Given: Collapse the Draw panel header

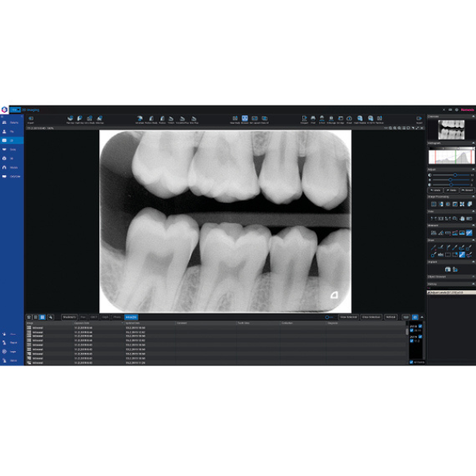Looking at the screenshot, I should tap(473, 240).
